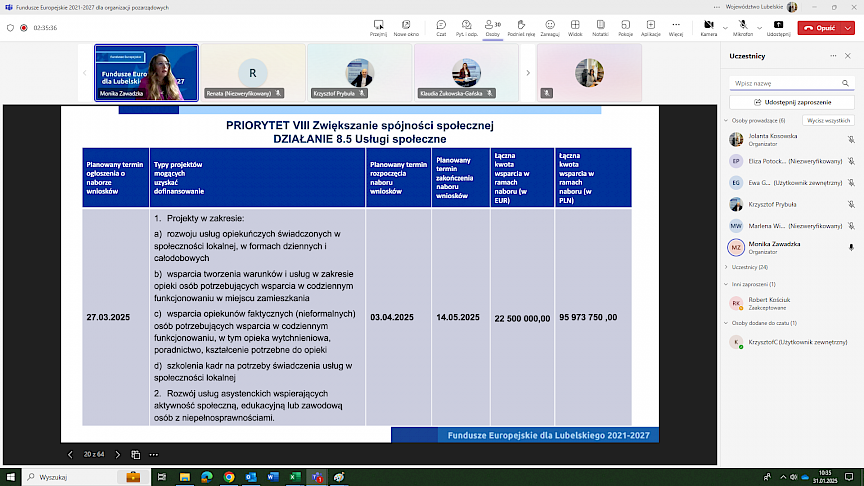Open Uczestnicy panel more options
This screenshot has width=864, height=486.
833,56
